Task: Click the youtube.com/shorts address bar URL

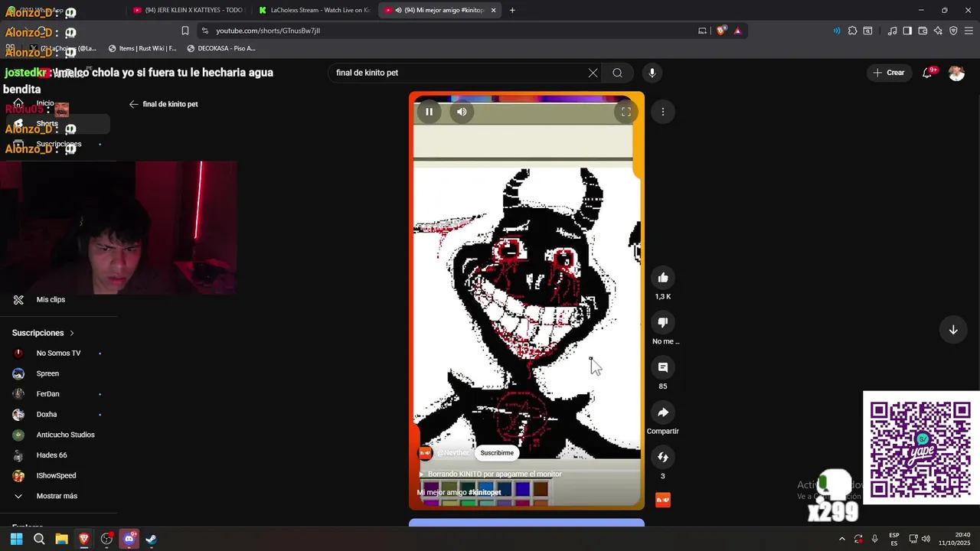Action: pyautogui.click(x=268, y=31)
